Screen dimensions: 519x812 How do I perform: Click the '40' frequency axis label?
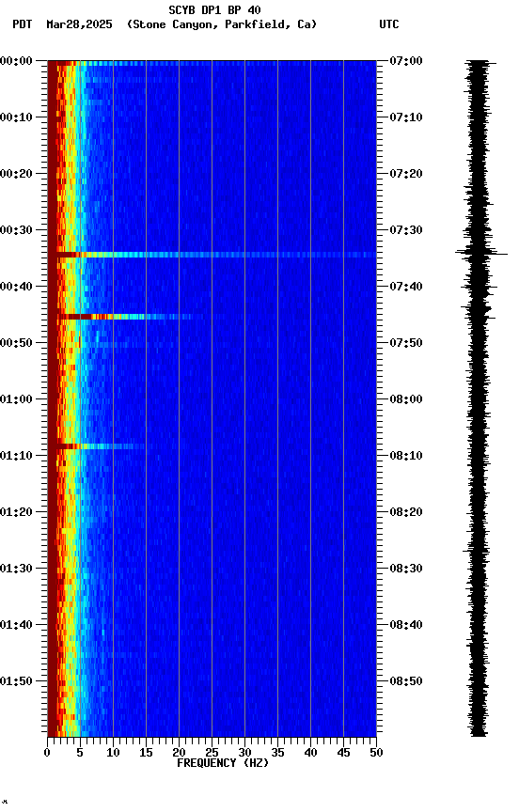311,754
